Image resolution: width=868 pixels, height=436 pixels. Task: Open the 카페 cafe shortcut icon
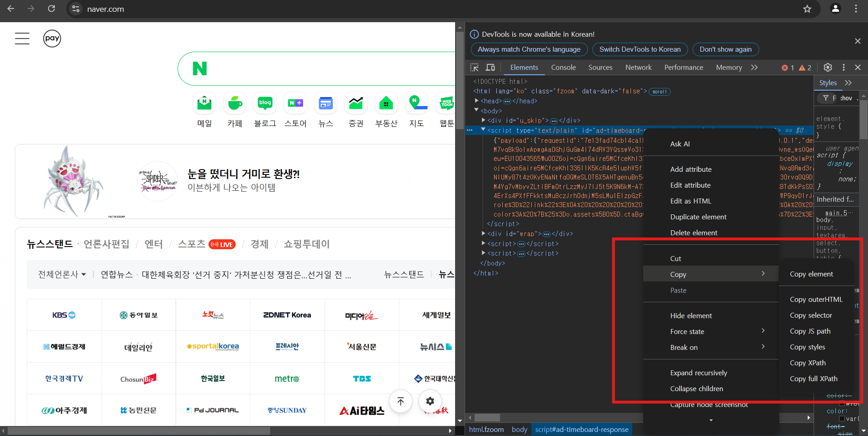(235, 103)
